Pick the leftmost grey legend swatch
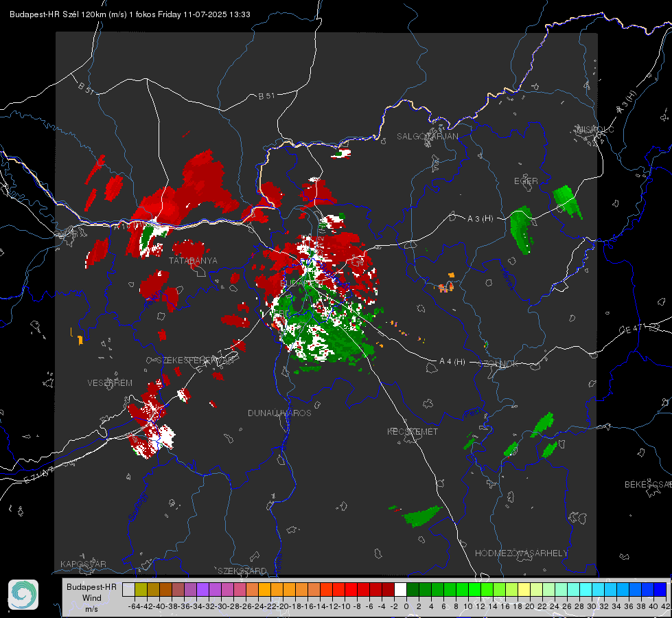 coord(128,590)
